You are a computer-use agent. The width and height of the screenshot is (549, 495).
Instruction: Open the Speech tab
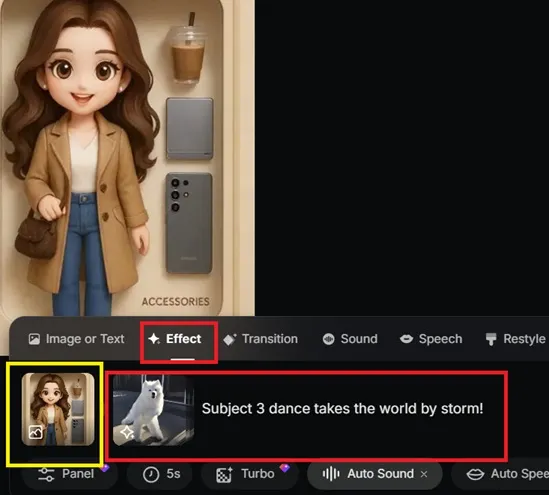click(431, 339)
